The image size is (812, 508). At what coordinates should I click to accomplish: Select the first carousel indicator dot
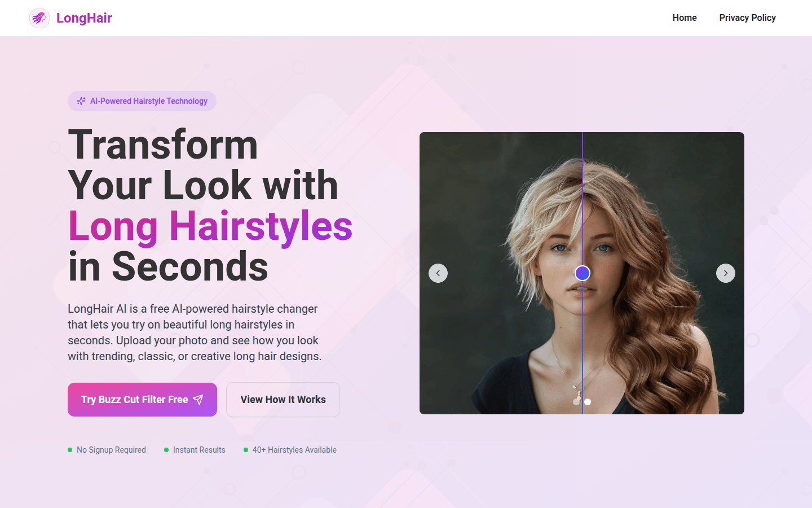click(x=576, y=402)
